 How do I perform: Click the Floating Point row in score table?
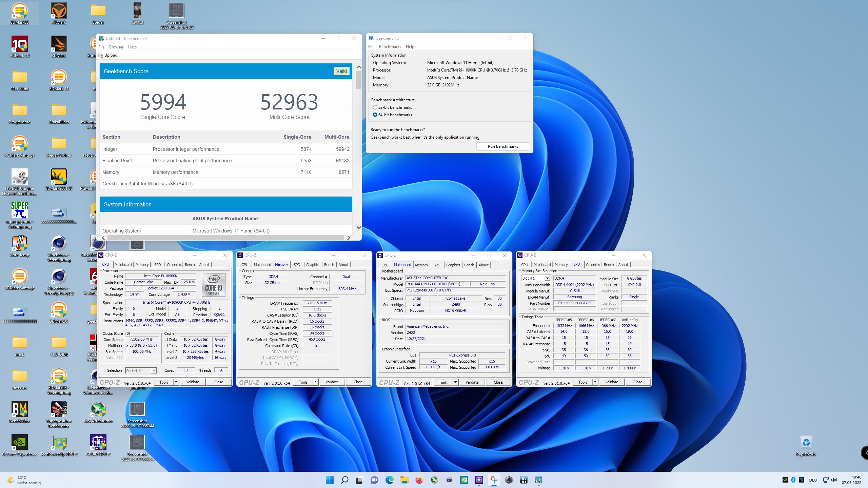(226, 161)
